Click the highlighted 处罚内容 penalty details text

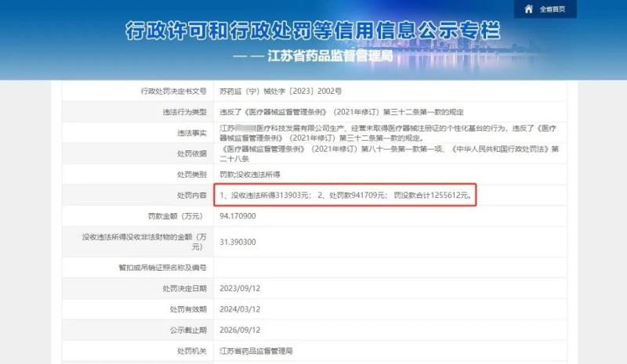pyautogui.click(x=346, y=195)
